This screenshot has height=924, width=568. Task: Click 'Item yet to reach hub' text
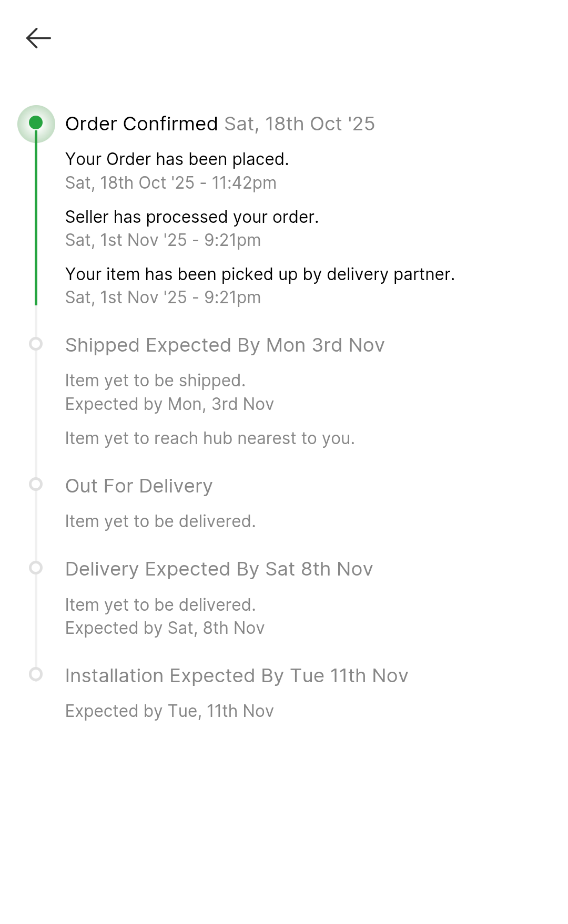(x=210, y=438)
